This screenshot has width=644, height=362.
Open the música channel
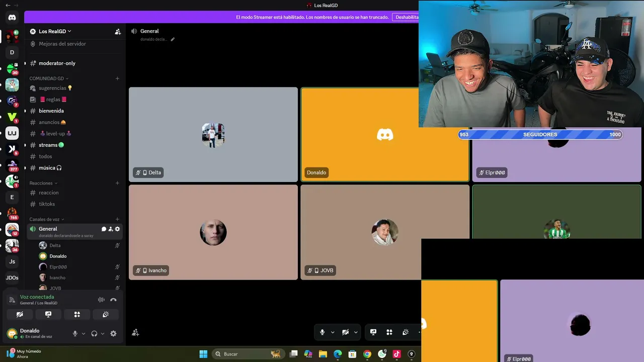click(x=74, y=168)
